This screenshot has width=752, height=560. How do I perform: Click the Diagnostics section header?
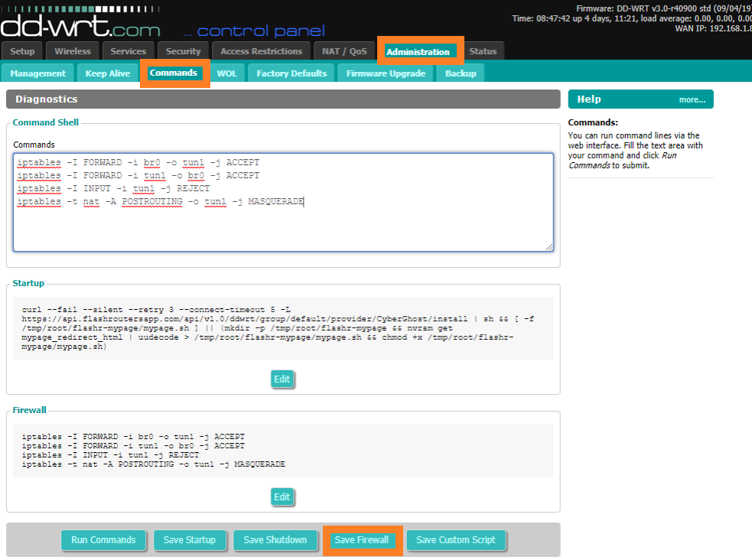click(283, 99)
